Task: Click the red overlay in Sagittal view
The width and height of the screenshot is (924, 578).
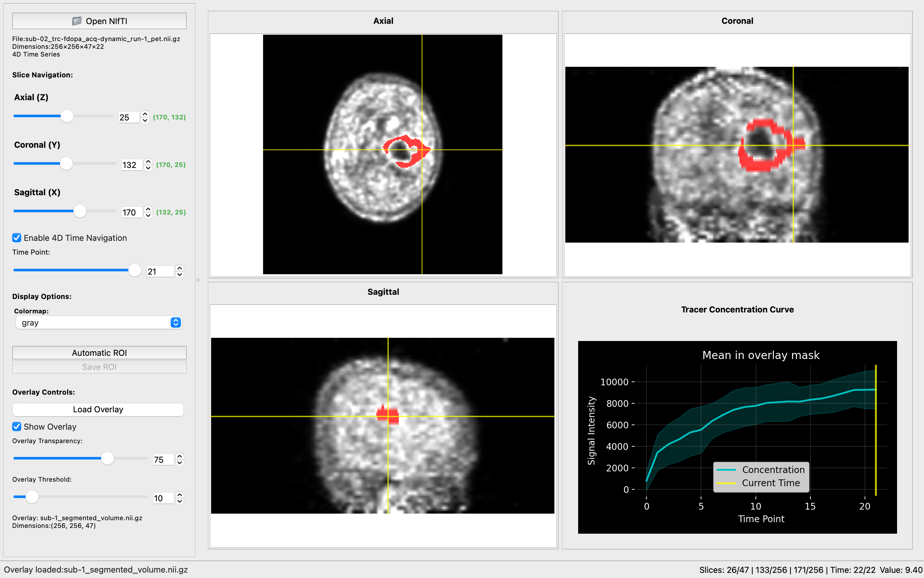Action: pyautogui.click(x=388, y=415)
